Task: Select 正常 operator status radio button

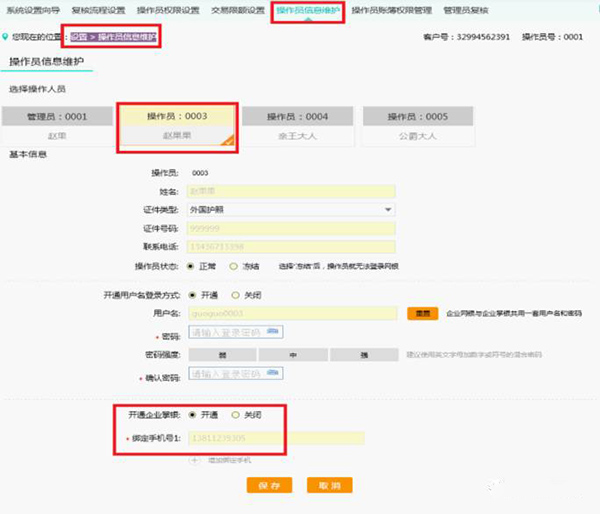Action: 191,267
